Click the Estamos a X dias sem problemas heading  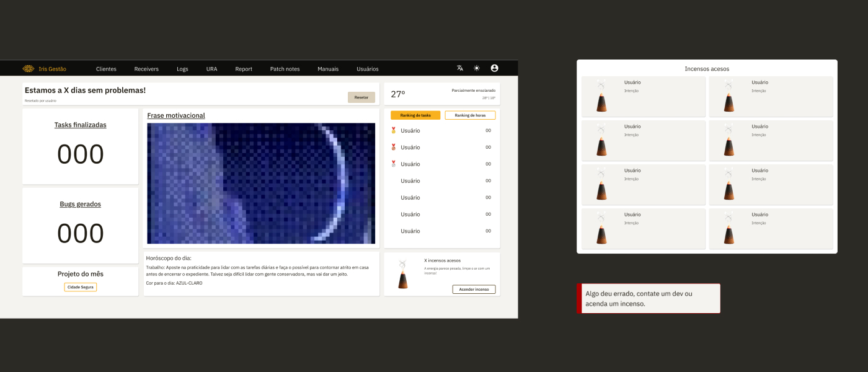pyautogui.click(x=86, y=91)
